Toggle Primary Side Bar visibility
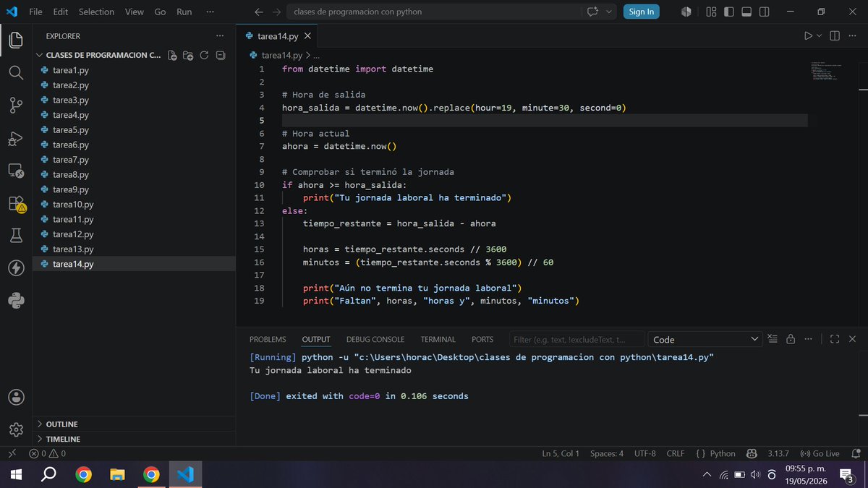 point(728,12)
